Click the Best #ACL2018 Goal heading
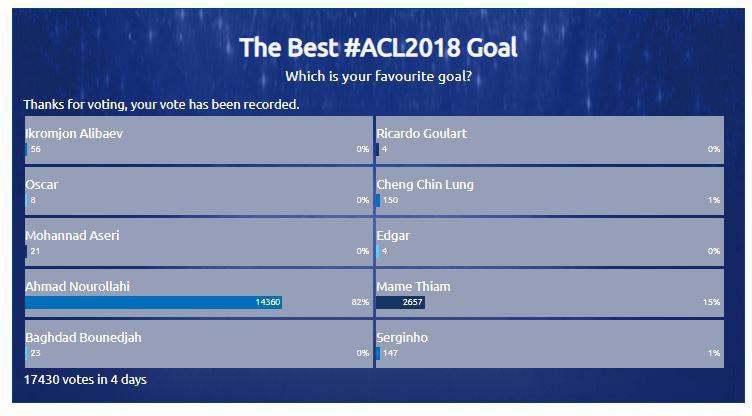This screenshot has width=752, height=416. (378, 47)
